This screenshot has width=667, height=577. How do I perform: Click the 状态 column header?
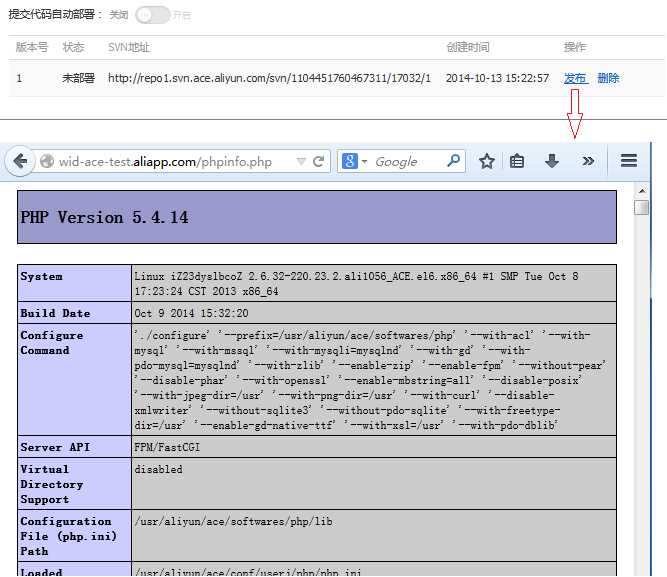coord(73,47)
